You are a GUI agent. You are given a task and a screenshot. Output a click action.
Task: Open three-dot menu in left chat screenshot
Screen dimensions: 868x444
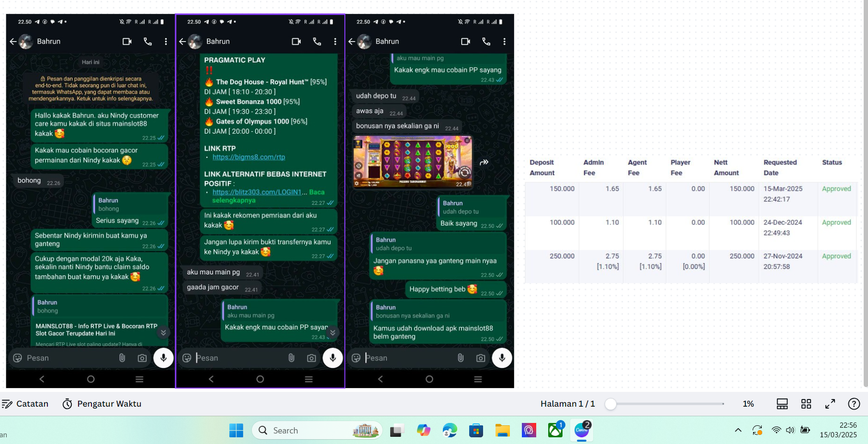point(166,42)
